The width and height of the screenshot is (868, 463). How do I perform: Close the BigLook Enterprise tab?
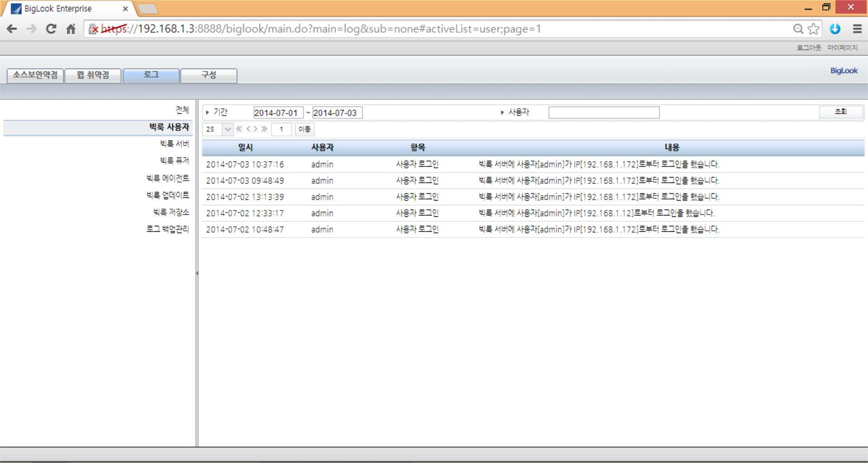[125, 9]
